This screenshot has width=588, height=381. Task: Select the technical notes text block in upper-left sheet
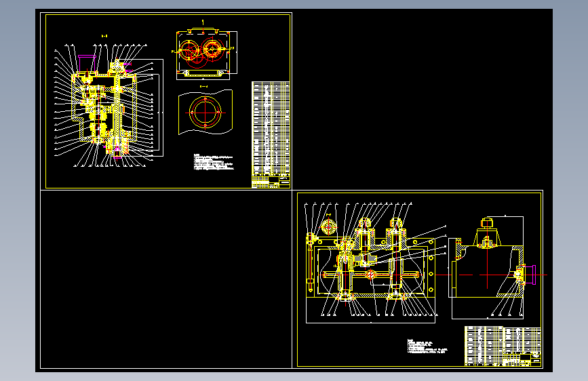214,162
